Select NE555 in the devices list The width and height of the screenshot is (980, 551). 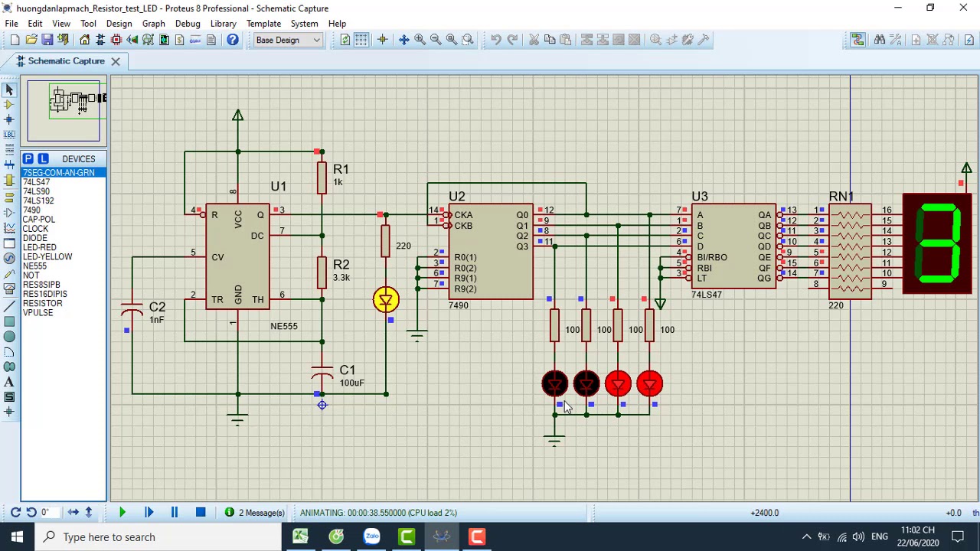[34, 266]
